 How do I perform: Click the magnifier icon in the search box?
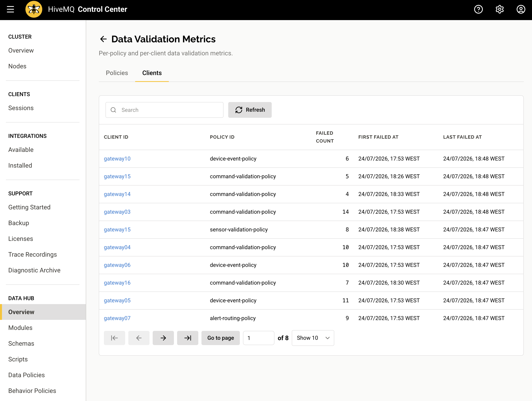point(113,110)
